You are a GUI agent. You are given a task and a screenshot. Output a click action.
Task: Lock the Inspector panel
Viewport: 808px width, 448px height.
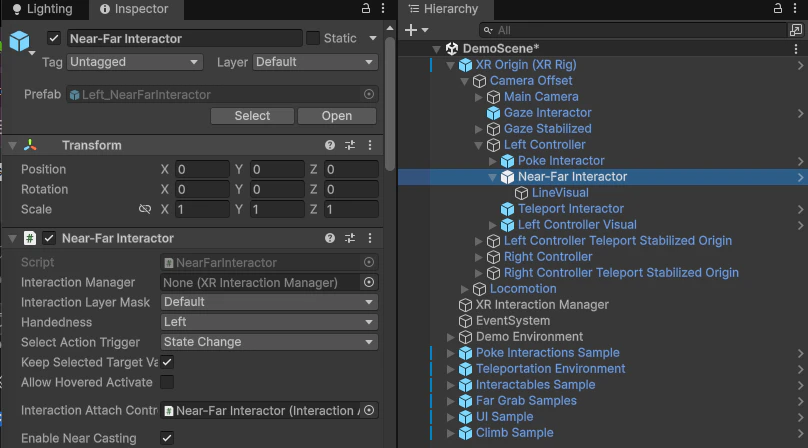coord(365,8)
